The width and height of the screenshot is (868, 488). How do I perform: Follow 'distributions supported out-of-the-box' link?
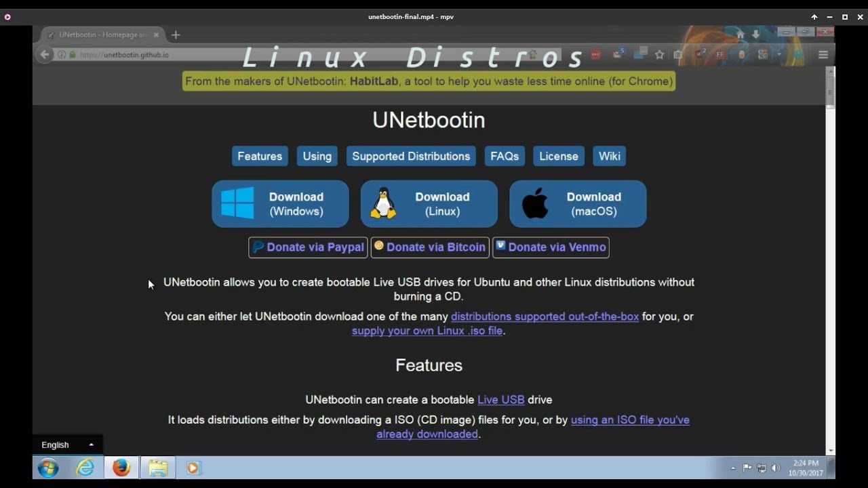pos(545,317)
